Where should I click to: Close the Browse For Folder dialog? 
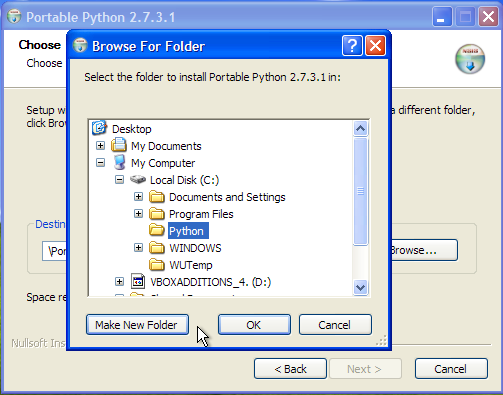[x=375, y=45]
